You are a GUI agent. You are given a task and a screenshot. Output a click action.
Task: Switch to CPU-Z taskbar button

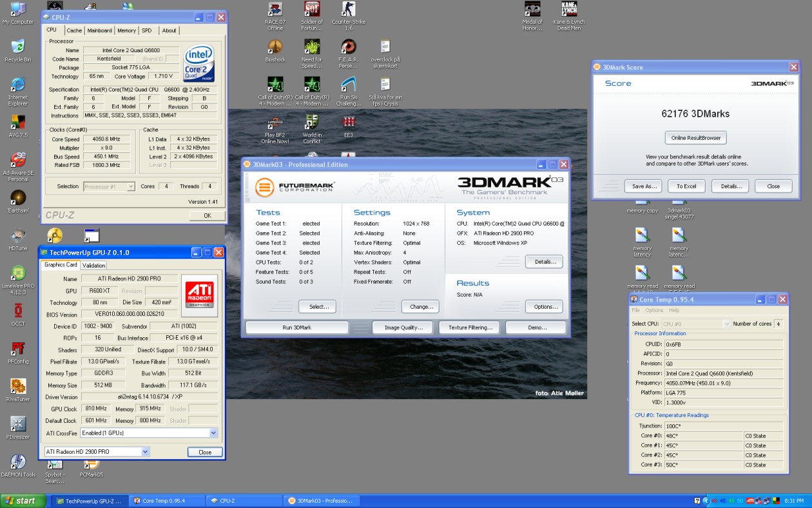tap(243, 501)
